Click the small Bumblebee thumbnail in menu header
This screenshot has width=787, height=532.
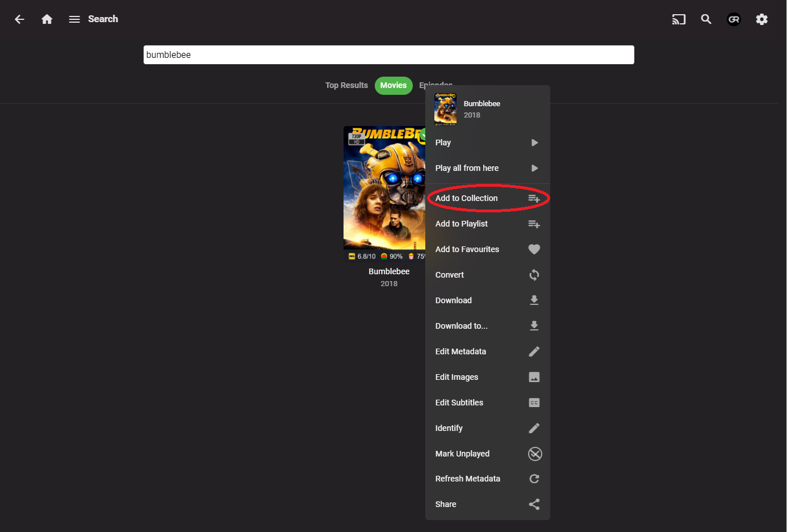click(446, 109)
